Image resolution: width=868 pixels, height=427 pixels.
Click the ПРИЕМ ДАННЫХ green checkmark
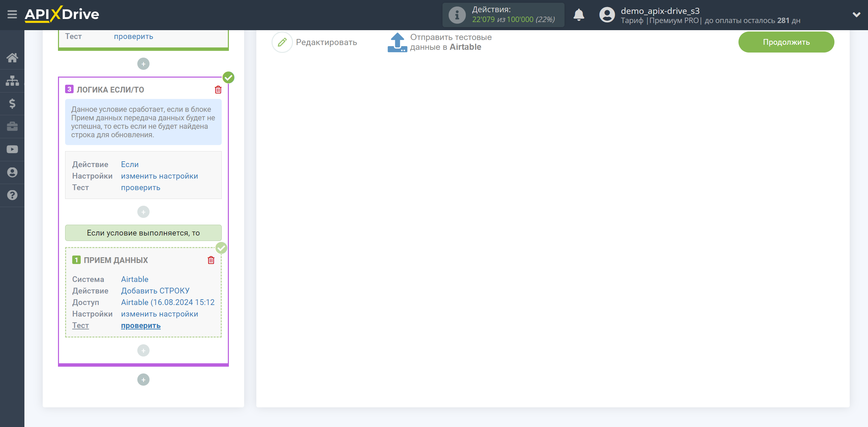pyautogui.click(x=221, y=248)
